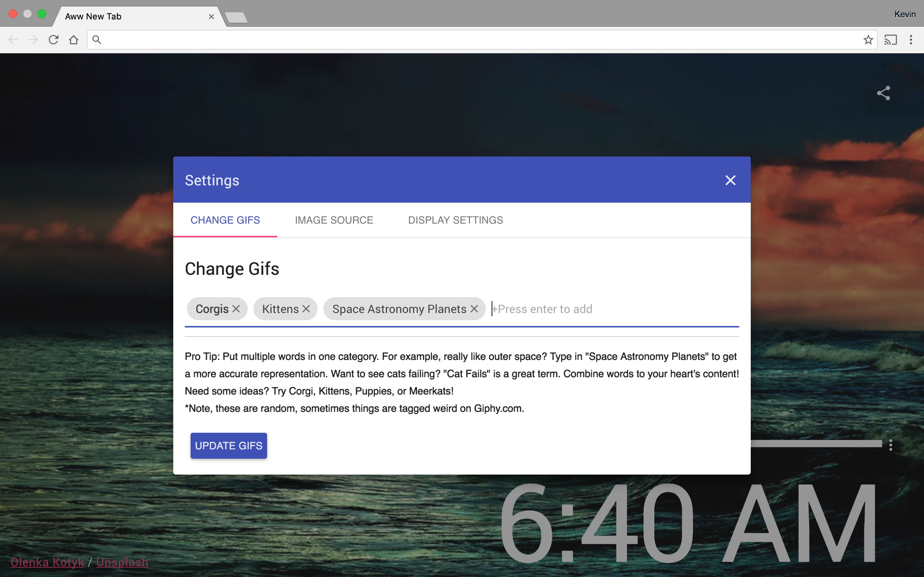Remove the Space Astronomy Planets chip
The height and width of the screenshot is (577, 924).
click(474, 309)
